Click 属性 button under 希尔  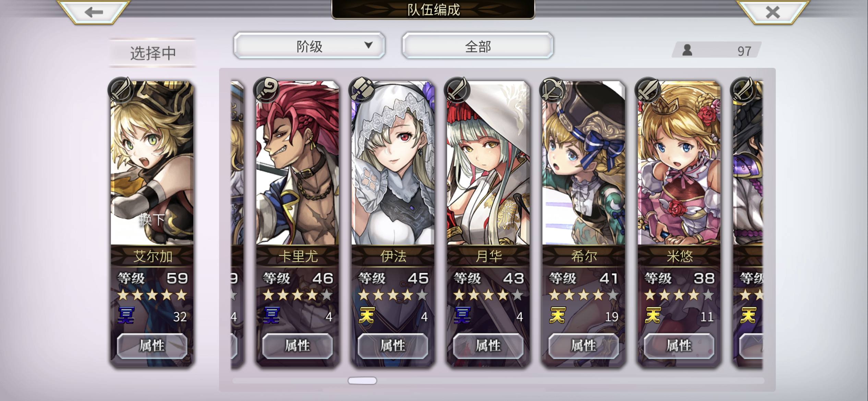[x=583, y=345]
